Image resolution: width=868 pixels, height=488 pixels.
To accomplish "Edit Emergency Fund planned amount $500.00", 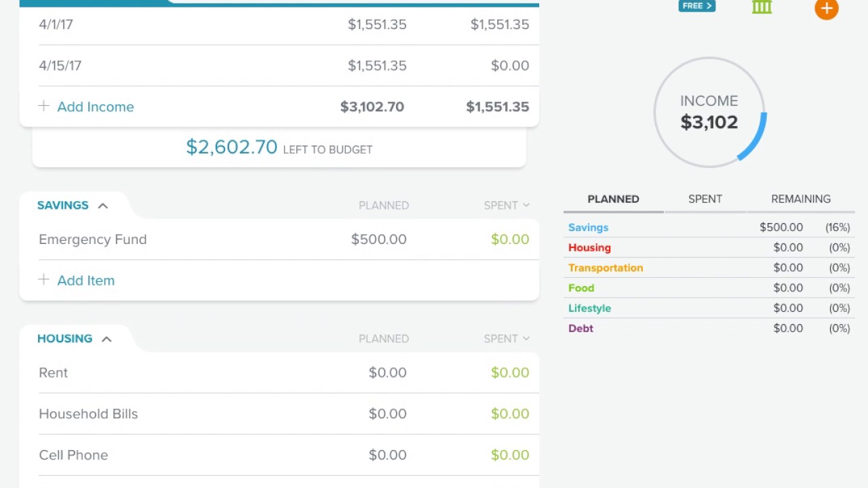I will click(x=378, y=239).
